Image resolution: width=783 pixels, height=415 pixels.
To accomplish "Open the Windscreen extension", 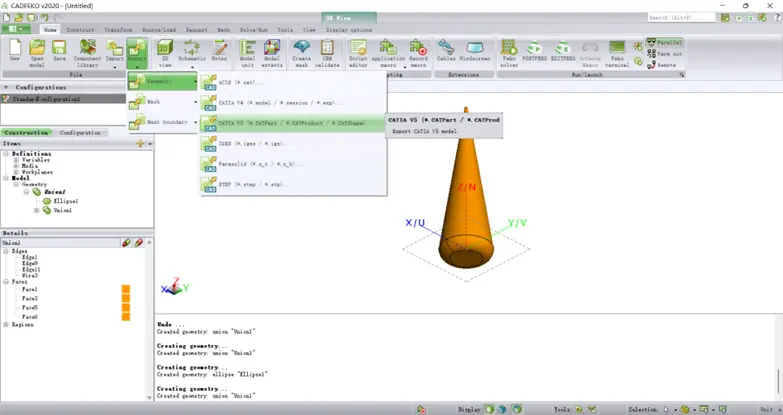I will click(475, 50).
